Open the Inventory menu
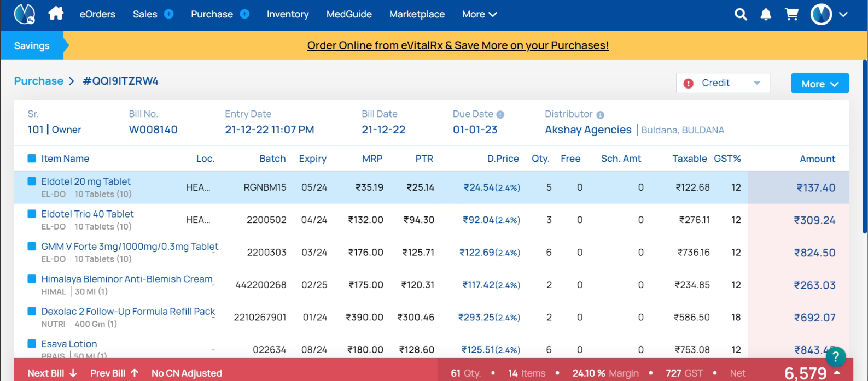This screenshot has width=868, height=381. point(288,14)
